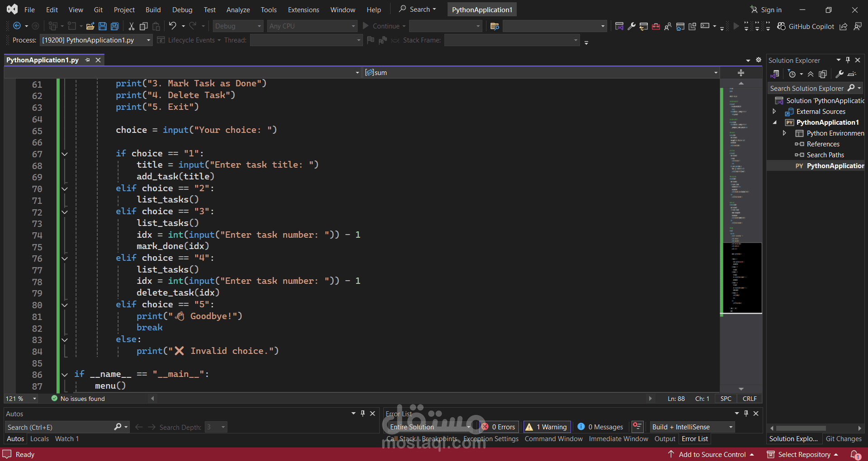
Task: Toggle the 0 Messages filter
Action: coord(600,427)
